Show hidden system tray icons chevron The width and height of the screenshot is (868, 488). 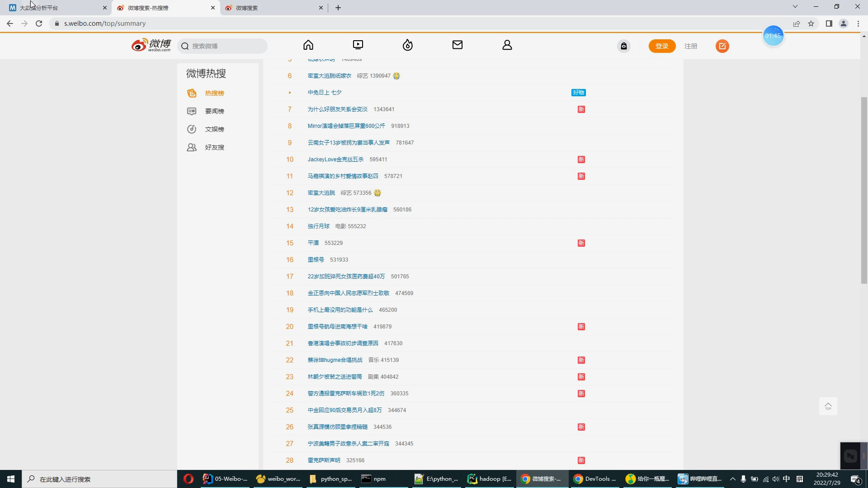(x=732, y=479)
